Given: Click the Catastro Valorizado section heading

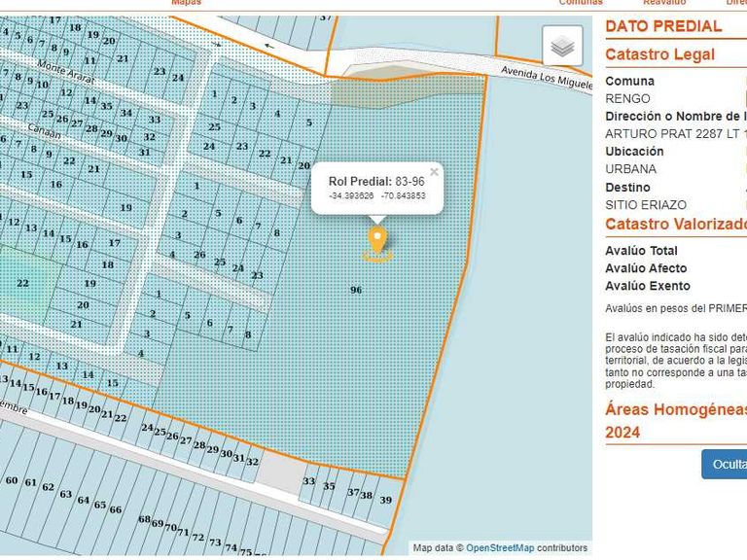Looking at the screenshot, I should tap(676, 224).
